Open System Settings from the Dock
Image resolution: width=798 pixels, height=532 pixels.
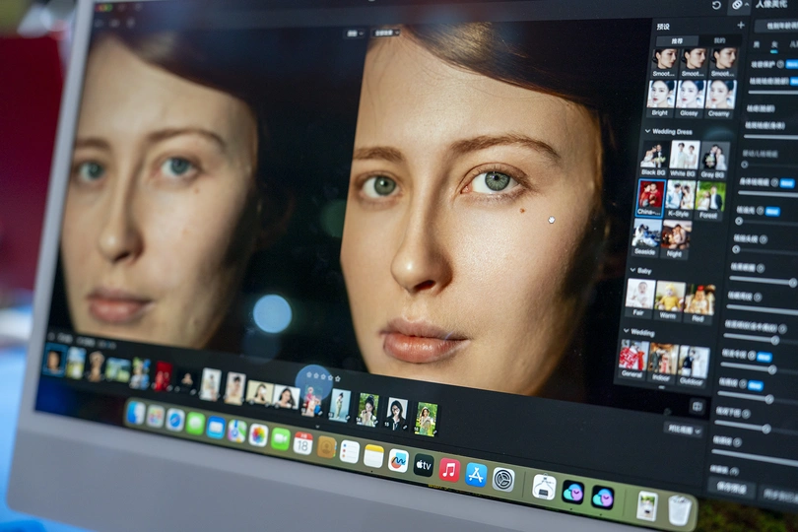click(x=503, y=479)
